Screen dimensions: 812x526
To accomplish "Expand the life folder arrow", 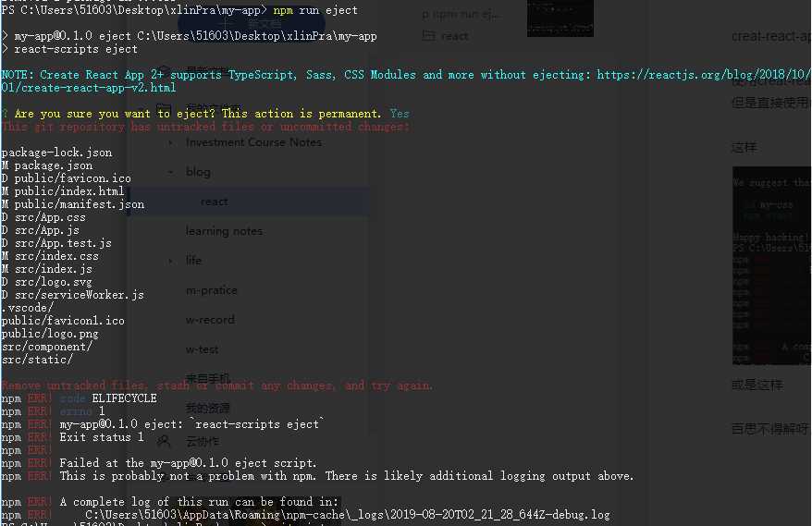I will pyautogui.click(x=170, y=261).
